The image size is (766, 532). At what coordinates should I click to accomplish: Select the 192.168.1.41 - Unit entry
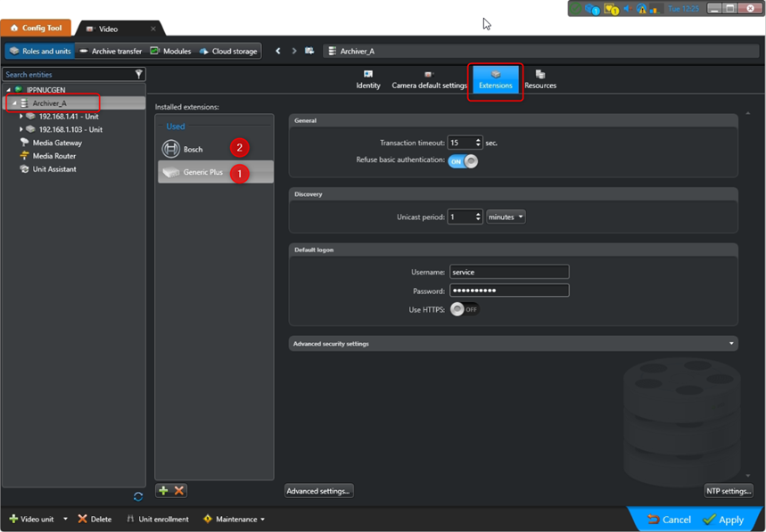69,116
